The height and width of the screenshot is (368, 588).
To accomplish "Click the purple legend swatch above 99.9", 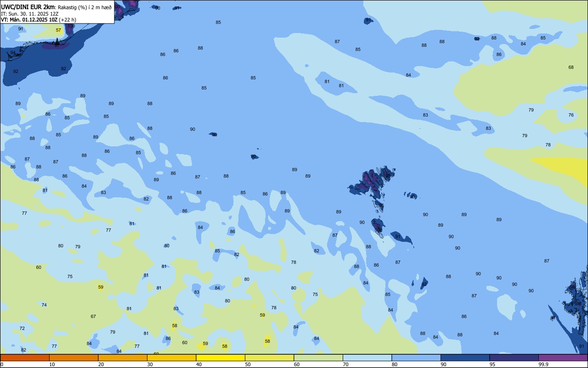I will (x=563, y=357).
